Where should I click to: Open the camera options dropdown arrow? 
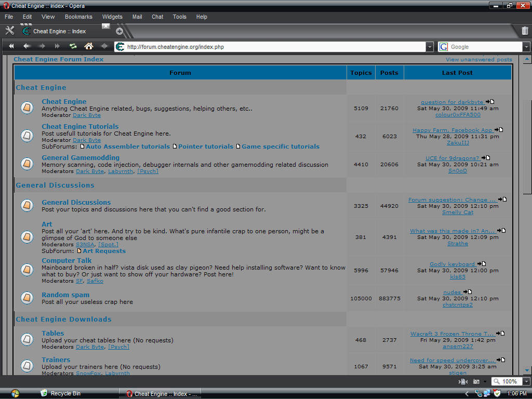(485, 382)
